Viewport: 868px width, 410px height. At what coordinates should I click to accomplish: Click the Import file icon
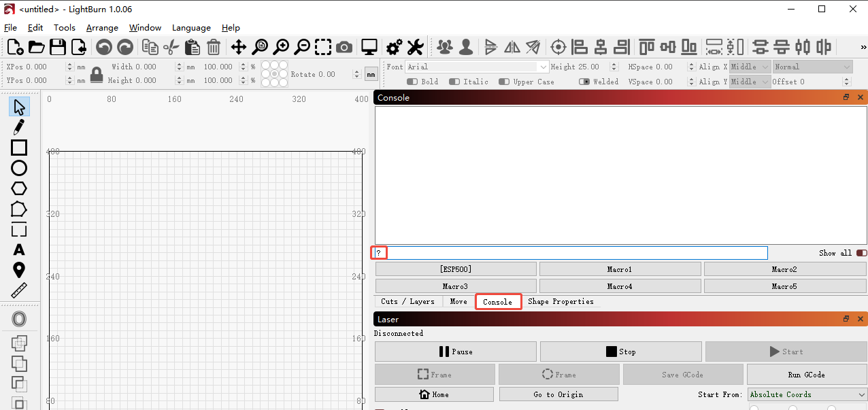pyautogui.click(x=79, y=47)
